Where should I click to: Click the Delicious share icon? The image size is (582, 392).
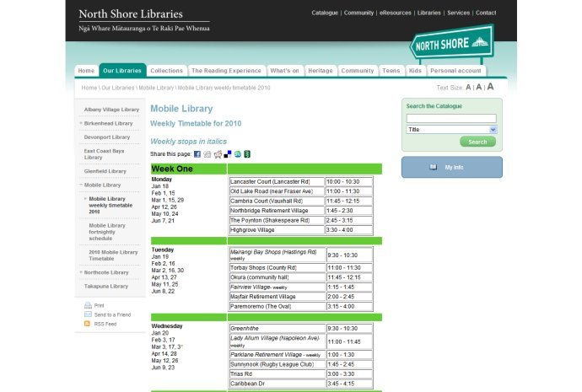228,154
